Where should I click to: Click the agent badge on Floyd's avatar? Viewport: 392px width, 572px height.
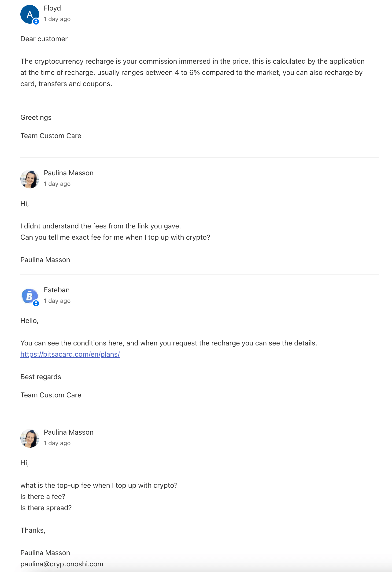point(36,21)
